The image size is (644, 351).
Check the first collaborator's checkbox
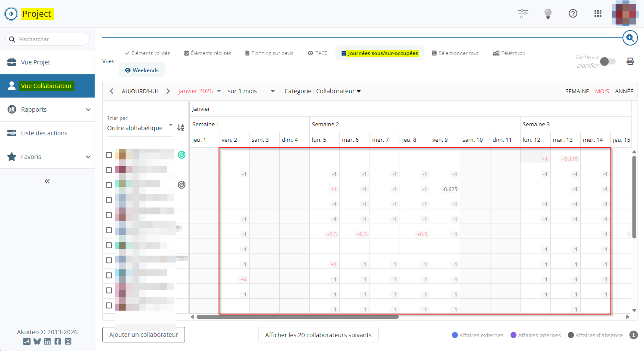click(x=109, y=155)
